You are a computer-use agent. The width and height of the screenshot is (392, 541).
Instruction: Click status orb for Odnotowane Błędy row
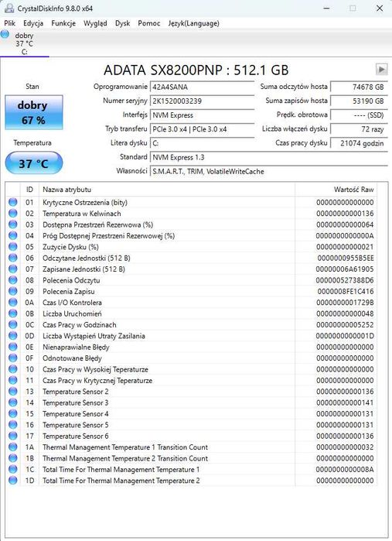pyautogui.click(x=12, y=358)
